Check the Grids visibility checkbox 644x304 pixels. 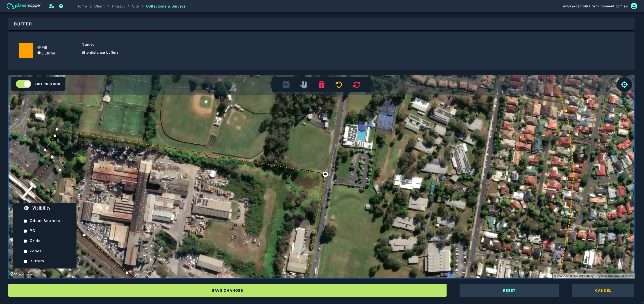click(25, 241)
